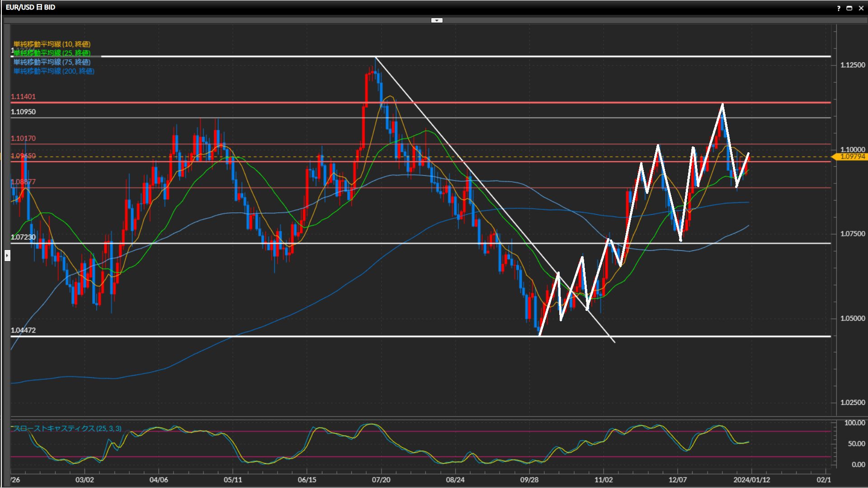Viewport: 868px width, 488px height.
Task: Select the 200-period moving average label
Action: [54, 71]
